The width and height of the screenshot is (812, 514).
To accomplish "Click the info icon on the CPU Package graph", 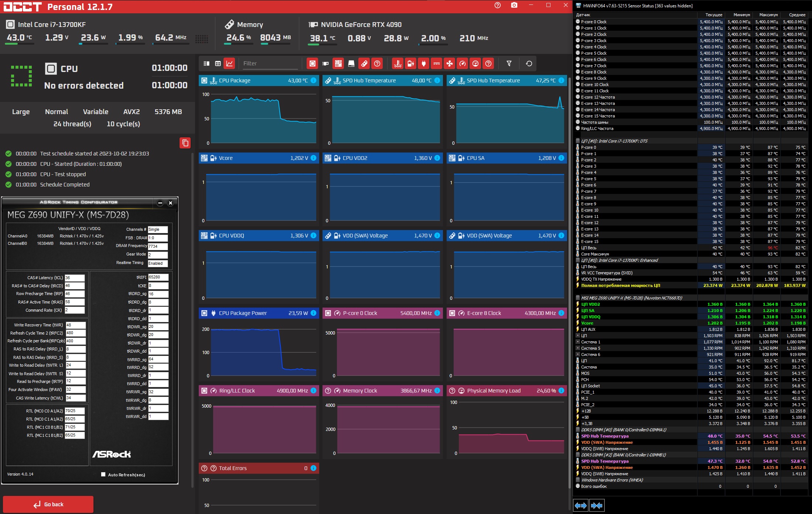I will point(313,80).
